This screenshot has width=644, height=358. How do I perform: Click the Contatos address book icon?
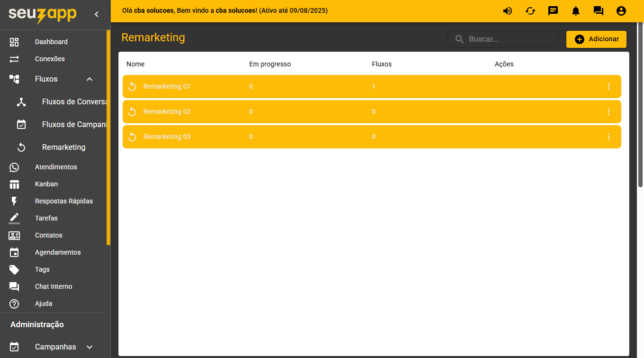point(14,235)
